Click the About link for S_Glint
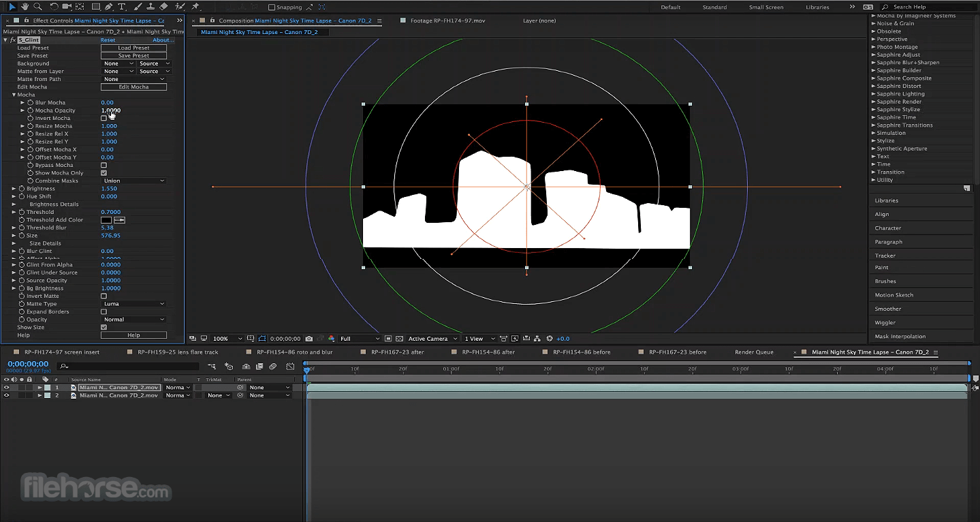 pos(163,40)
